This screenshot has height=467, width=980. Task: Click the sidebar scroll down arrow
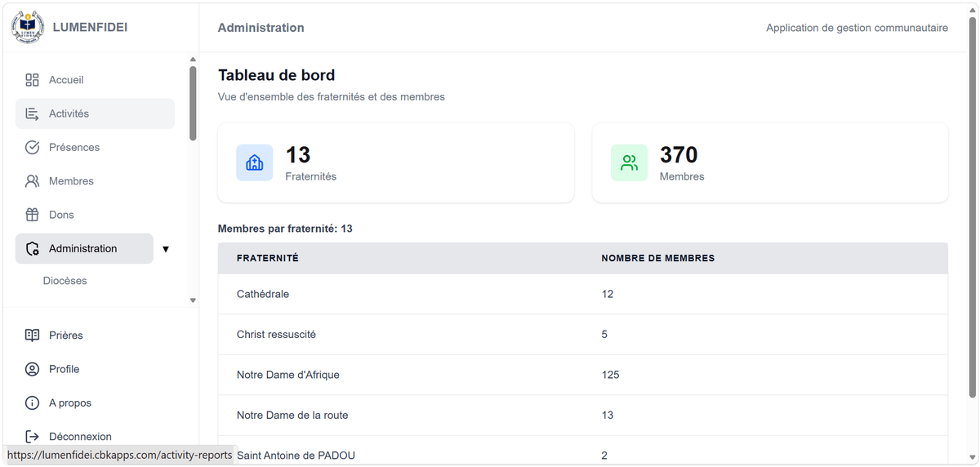pyautogui.click(x=193, y=300)
